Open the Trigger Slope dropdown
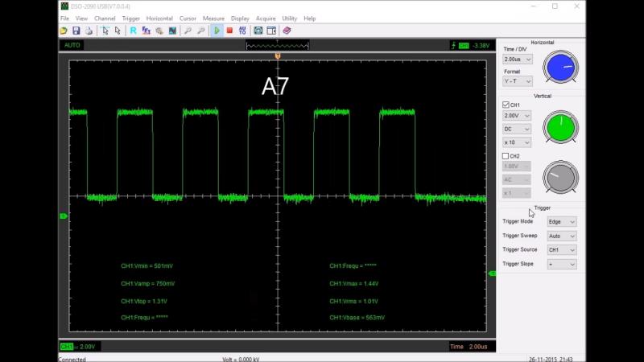This screenshot has width=644, height=362. click(x=562, y=264)
